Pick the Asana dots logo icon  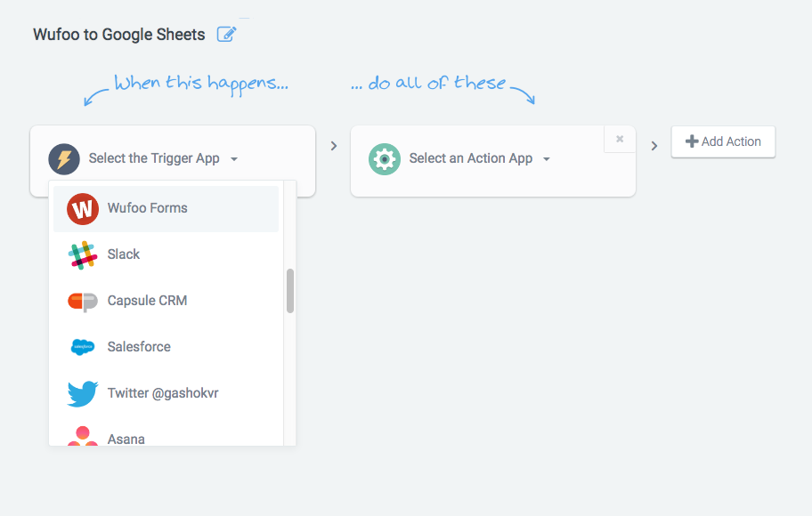[83, 436]
